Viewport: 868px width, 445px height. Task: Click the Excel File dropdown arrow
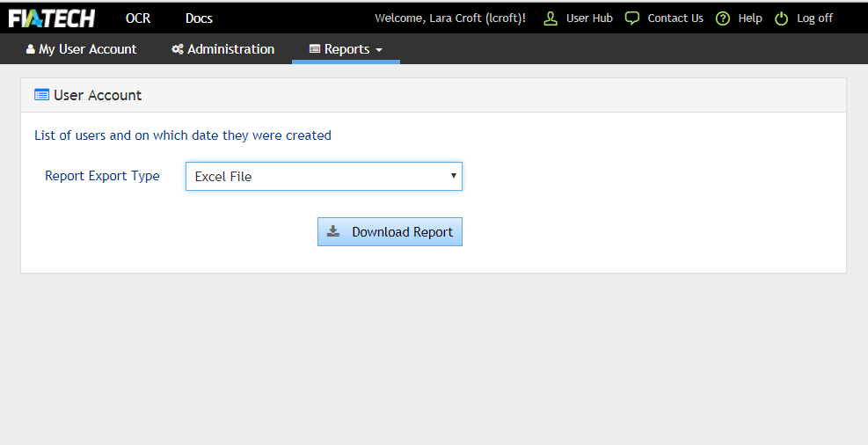pos(454,176)
